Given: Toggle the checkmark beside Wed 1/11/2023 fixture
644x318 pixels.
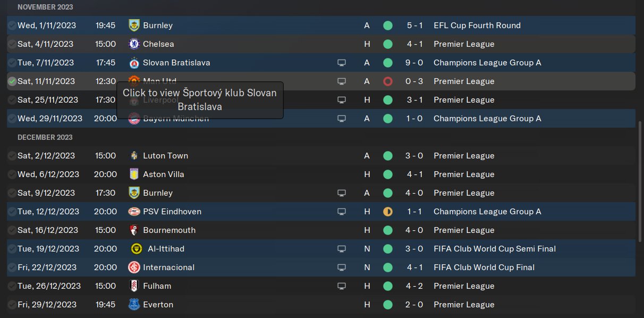Looking at the screenshot, I should [12, 26].
